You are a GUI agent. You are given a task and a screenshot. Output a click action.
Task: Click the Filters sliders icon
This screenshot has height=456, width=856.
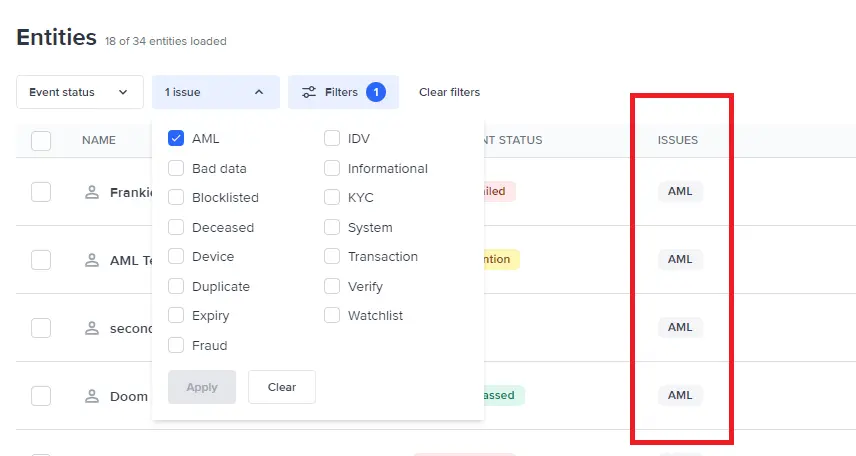pyautogui.click(x=309, y=92)
